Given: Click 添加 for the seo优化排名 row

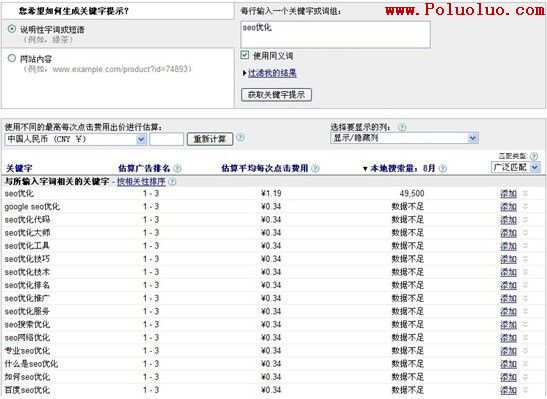Looking at the screenshot, I should (x=508, y=285).
